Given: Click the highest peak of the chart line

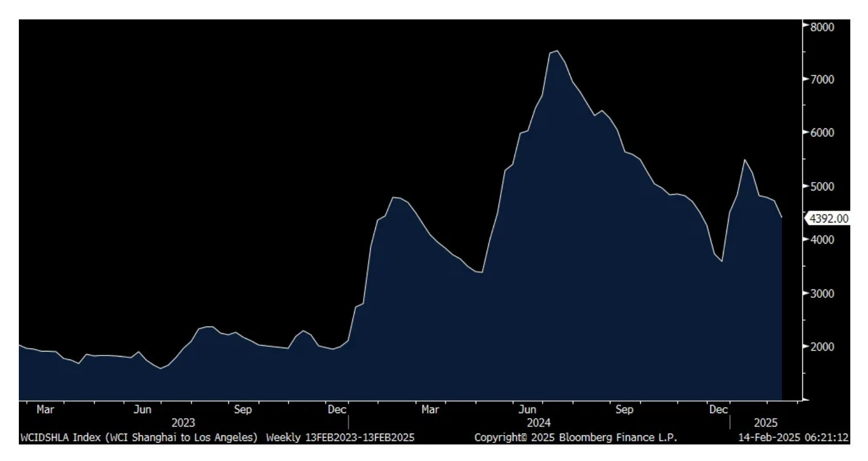Looking at the screenshot, I should [x=557, y=51].
